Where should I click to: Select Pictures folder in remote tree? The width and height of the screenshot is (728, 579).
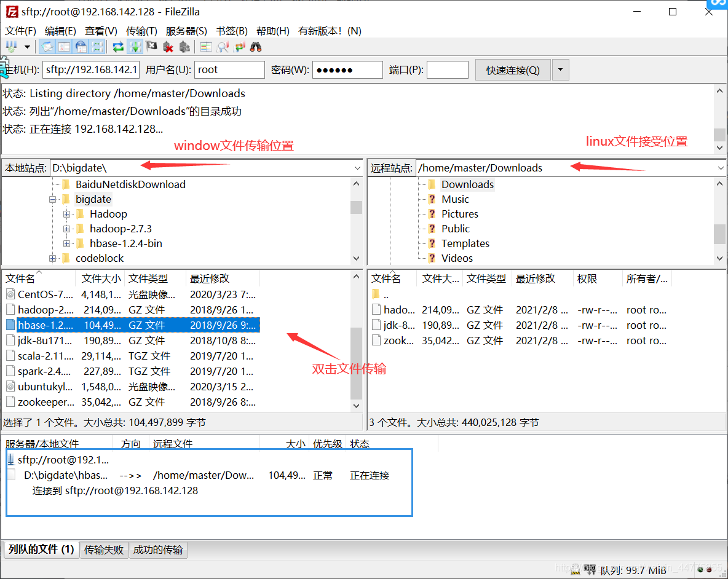click(x=460, y=215)
